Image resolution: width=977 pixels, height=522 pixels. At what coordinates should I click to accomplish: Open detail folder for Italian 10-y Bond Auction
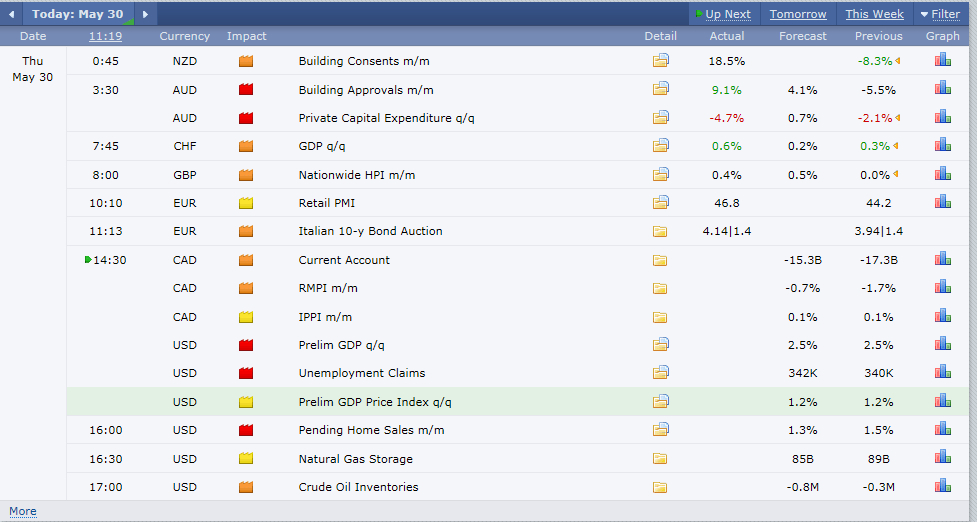pos(660,232)
